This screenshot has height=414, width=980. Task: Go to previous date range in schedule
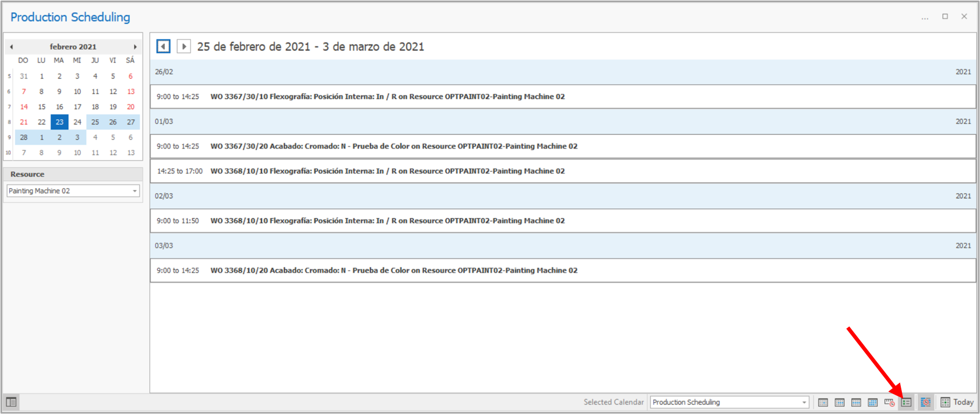tap(163, 46)
